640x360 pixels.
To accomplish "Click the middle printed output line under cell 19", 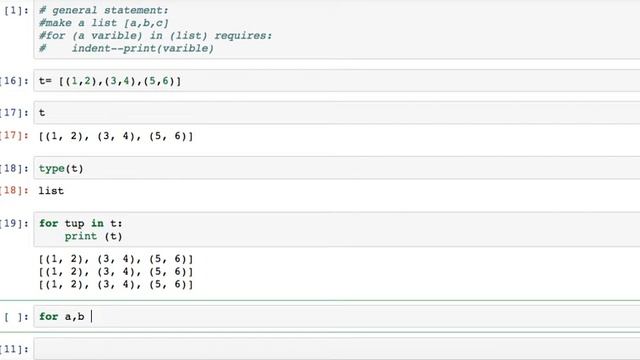I will click(116, 271).
